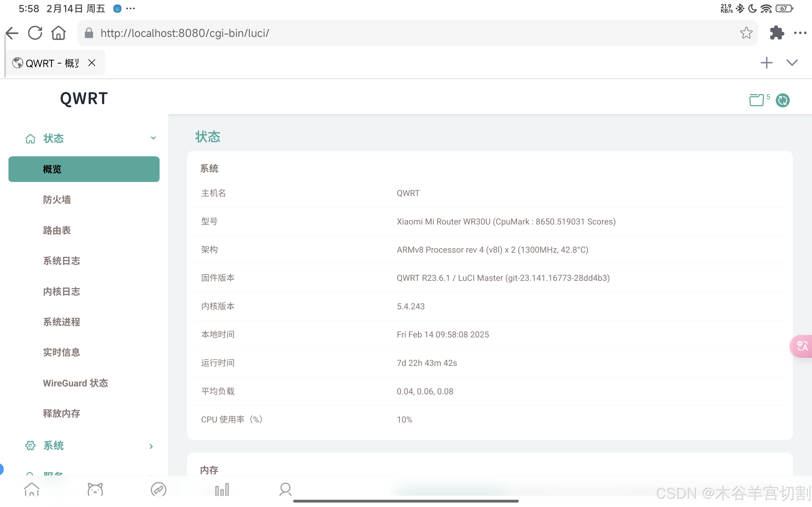The image size is (812, 507).
Task: Open 防火墙 status page
Action: 57,200
